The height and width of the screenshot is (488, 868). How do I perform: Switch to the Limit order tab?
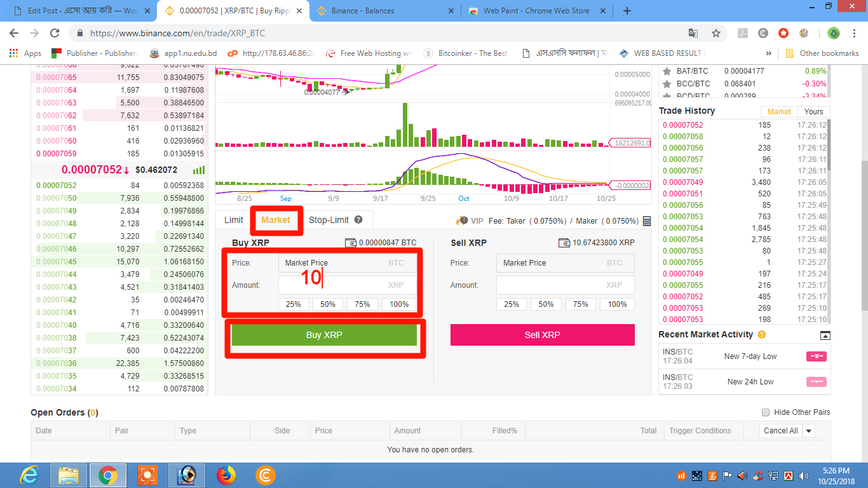(x=233, y=220)
